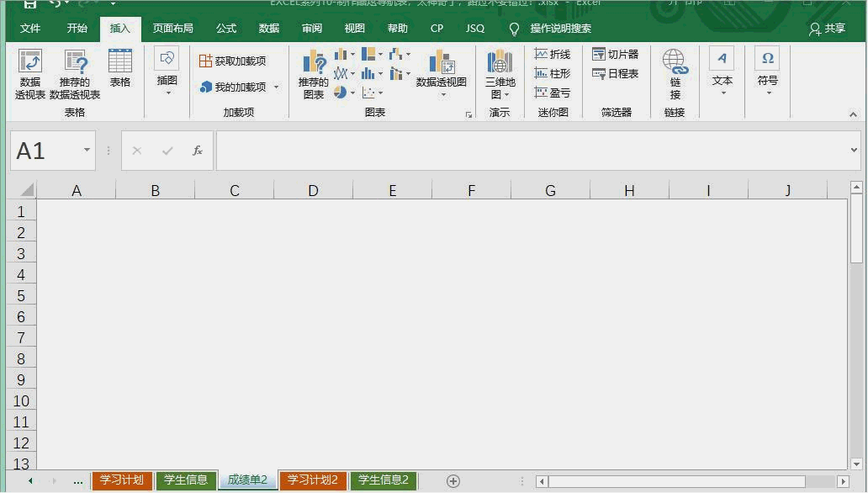868x493 pixels.
Task: Click the Tell Me search (操作说明搜索)
Action: point(550,29)
